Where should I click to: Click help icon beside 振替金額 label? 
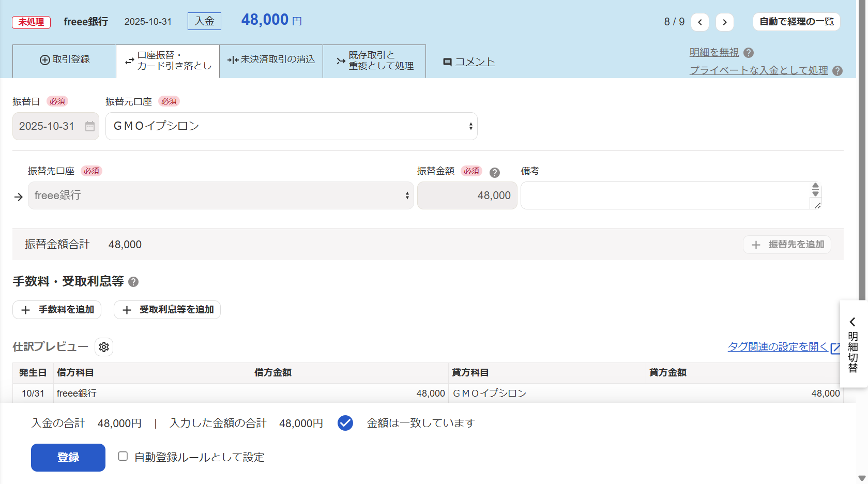495,173
